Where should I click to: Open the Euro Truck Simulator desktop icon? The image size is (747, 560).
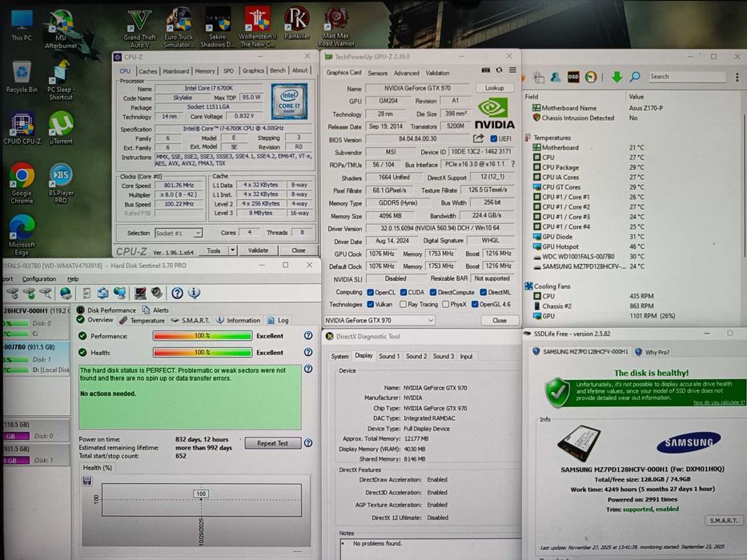pos(179,29)
